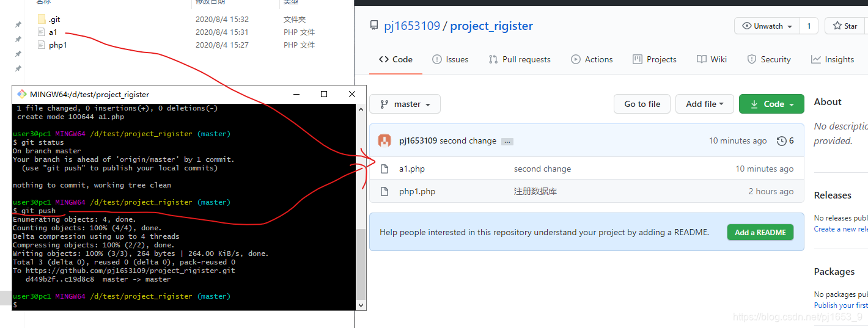Click the terminal prompt input line
This screenshot has height=328, width=868.
click(183, 304)
